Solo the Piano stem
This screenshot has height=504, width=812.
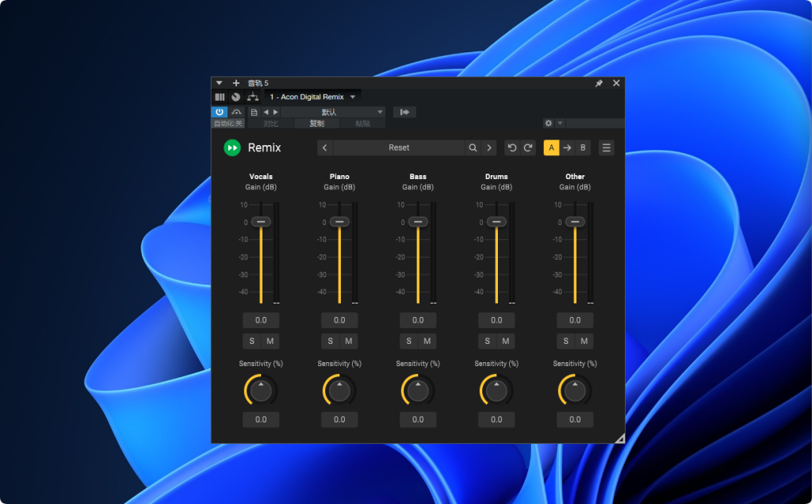(x=331, y=341)
